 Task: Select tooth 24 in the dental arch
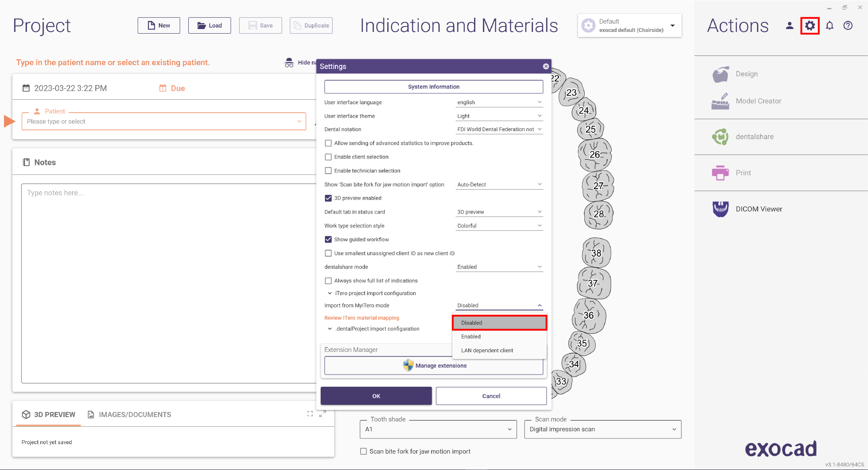(584, 110)
